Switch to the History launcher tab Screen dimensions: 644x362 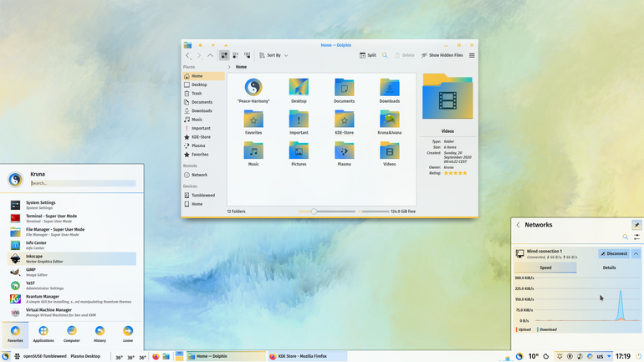[x=100, y=334]
